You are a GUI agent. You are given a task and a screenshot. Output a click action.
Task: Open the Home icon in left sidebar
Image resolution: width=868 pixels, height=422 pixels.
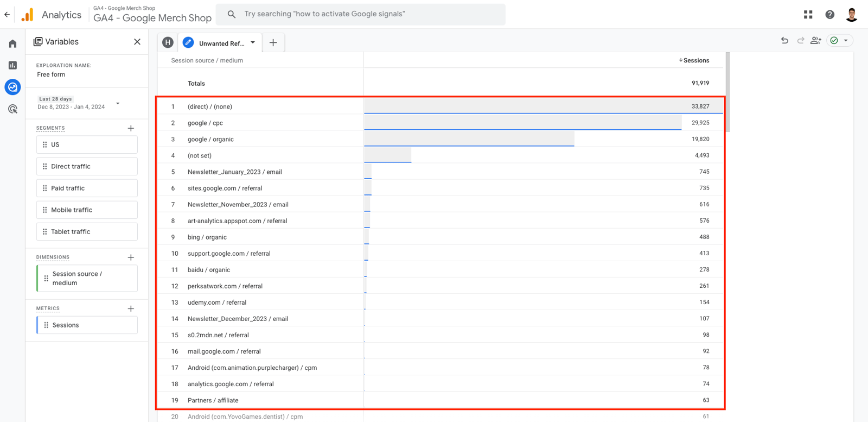pyautogui.click(x=12, y=43)
